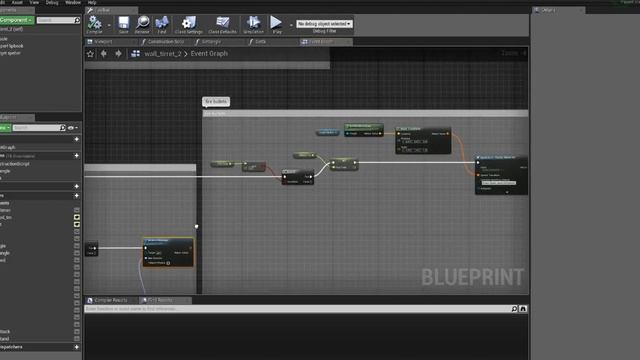Add a new graph using EventGraph section plus

[76, 139]
